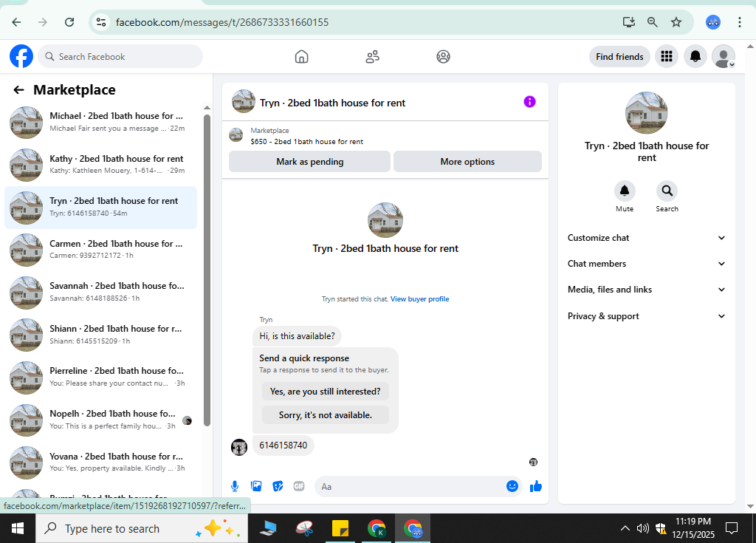
Task: Open the Windows notification center icon
Action: (732, 528)
